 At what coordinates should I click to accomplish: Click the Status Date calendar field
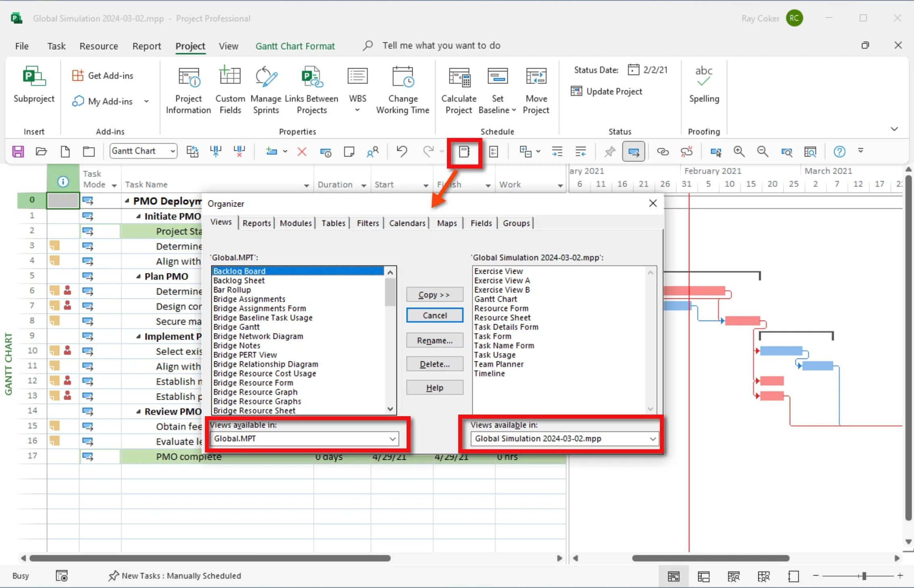pos(648,70)
